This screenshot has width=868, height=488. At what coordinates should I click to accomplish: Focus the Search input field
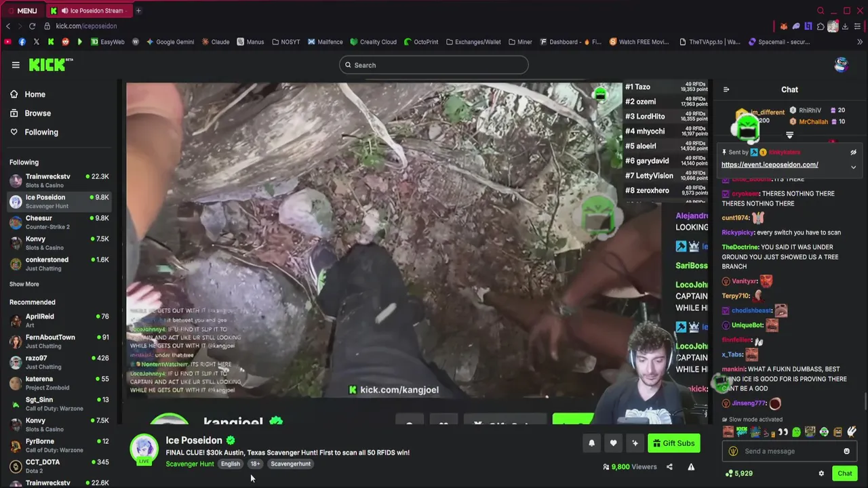point(434,65)
